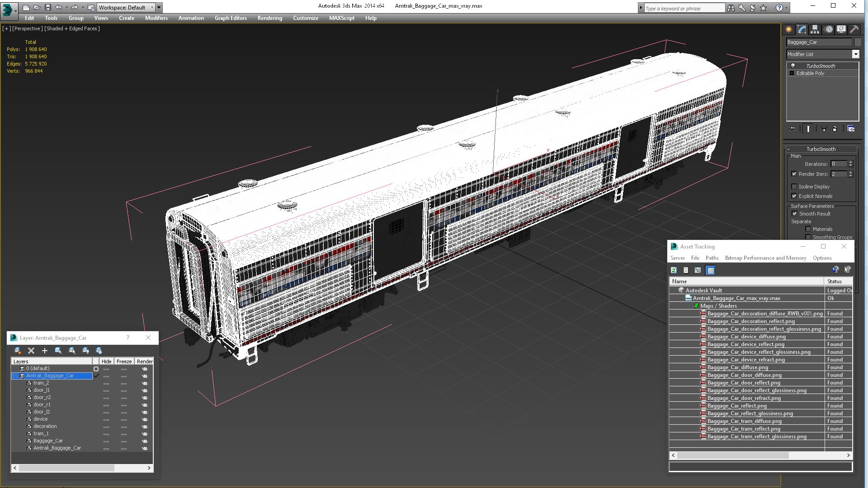Enable Separate by Materials checkbox
This screenshot has height=488, width=868.
pyautogui.click(x=808, y=229)
